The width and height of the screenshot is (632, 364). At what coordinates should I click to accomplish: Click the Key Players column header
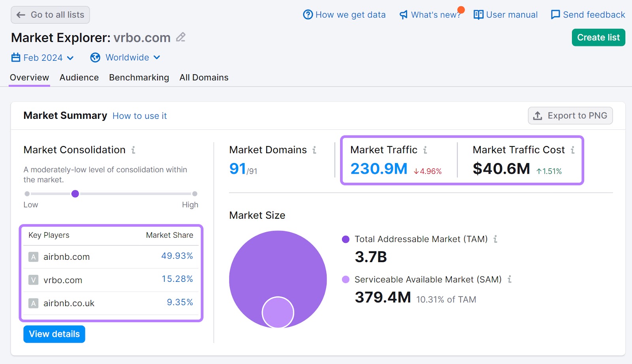coord(49,235)
